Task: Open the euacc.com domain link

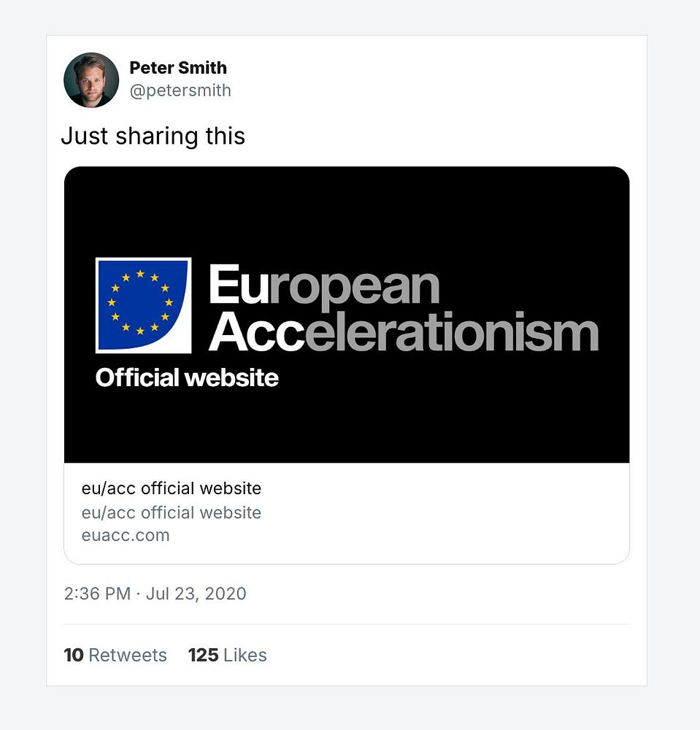Action: [126, 535]
